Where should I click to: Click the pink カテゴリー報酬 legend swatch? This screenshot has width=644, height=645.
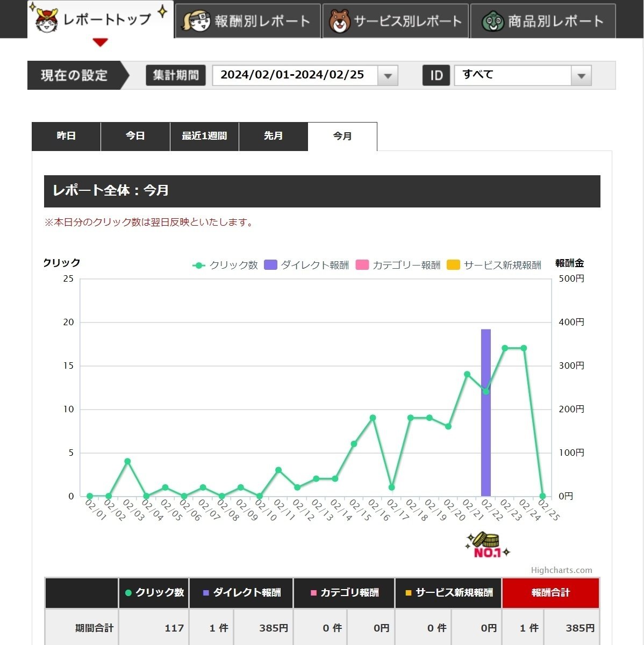coord(362,265)
